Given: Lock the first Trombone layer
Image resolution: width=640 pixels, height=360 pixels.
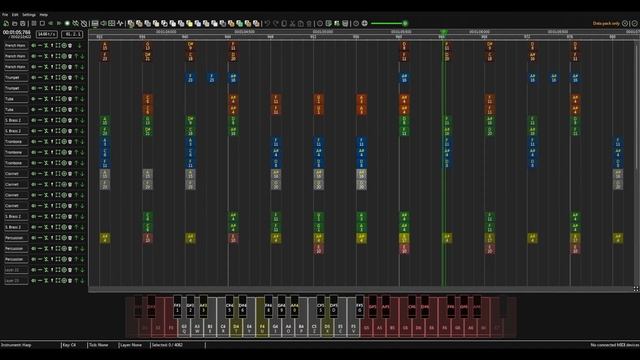Looking at the screenshot, I should point(46,142).
